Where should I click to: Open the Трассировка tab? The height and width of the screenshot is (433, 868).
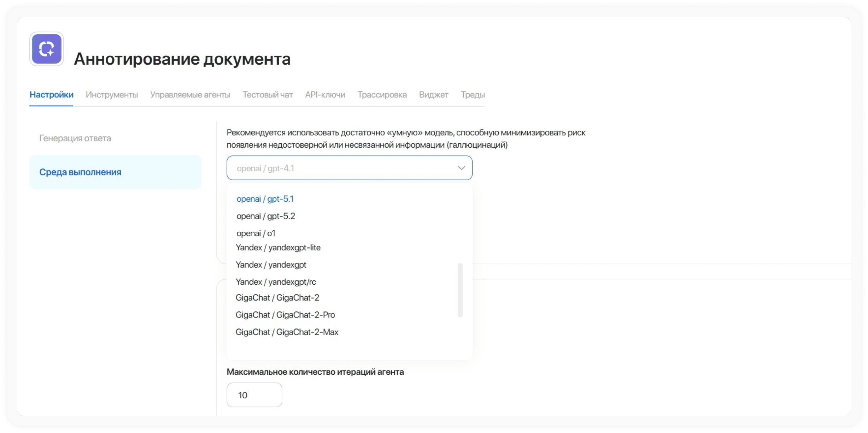(x=382, y=95)
